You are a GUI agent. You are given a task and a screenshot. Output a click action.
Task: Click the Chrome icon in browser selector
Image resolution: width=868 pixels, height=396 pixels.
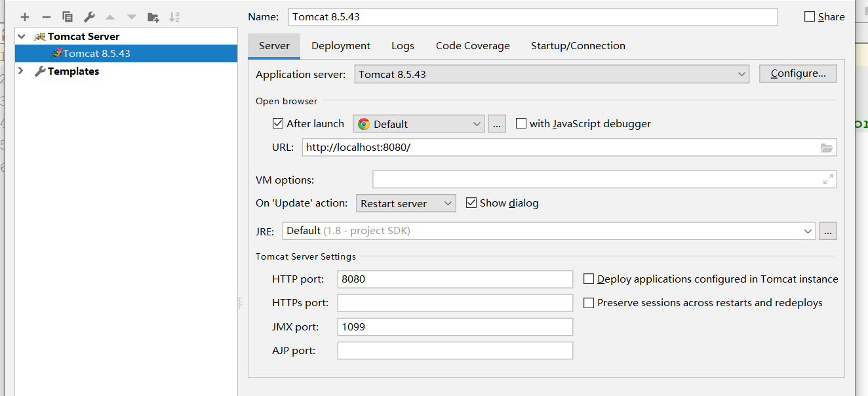click(x=364, y=124)
